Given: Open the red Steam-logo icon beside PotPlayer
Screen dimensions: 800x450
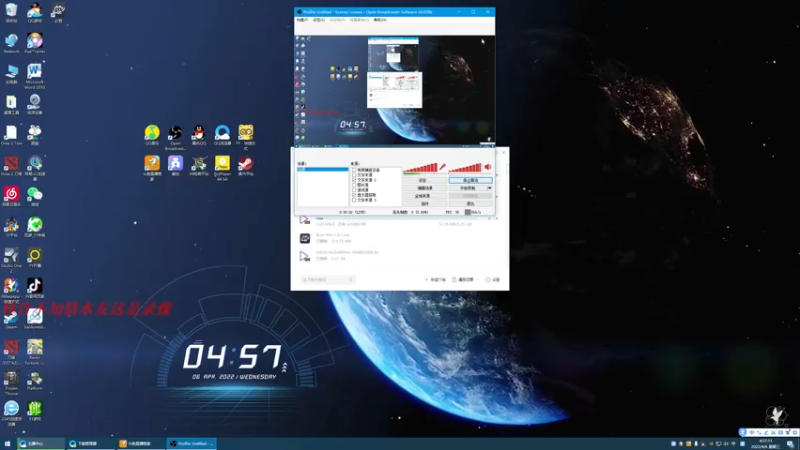Looking at the screenshot, I should pyautogui.click(x=246, y=166).
